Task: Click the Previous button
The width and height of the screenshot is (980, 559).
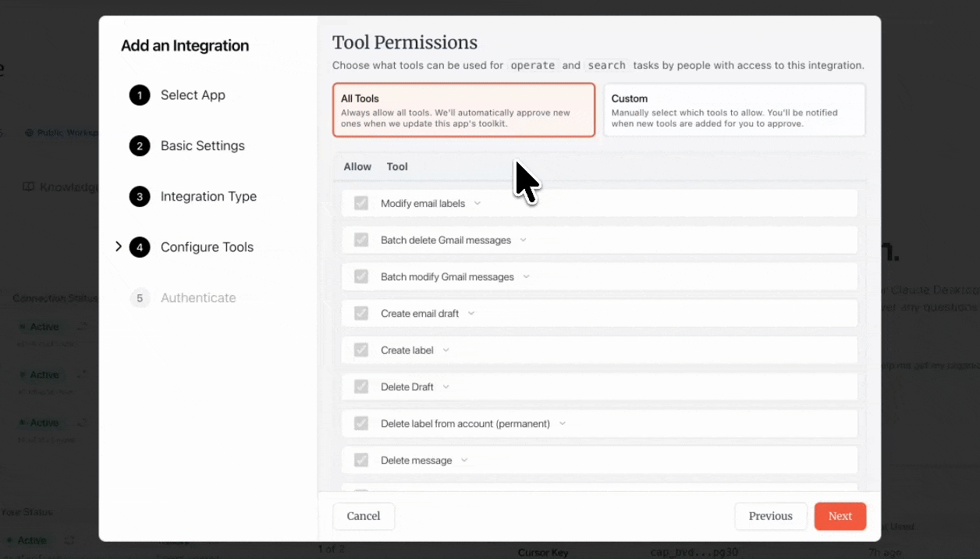Action: 770,516
